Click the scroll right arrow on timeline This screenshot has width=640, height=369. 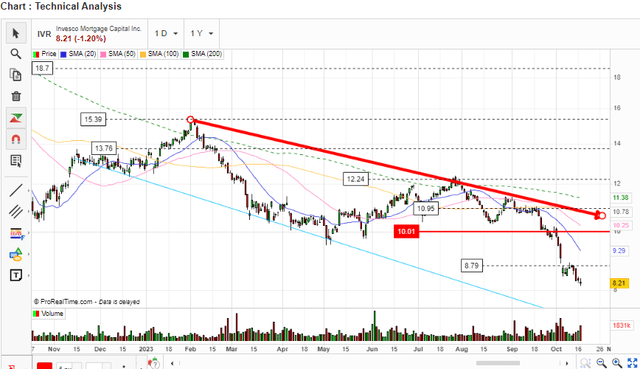coord(567,363)
